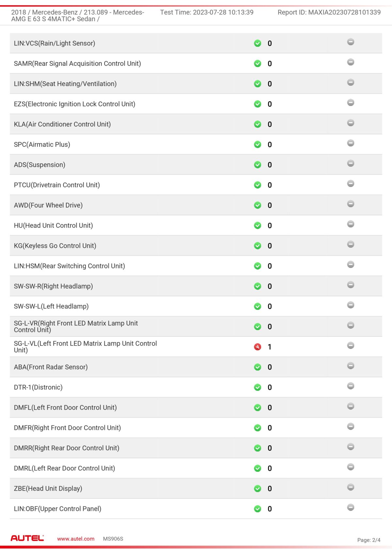
Task: Click gray minus icon for EZS Ignition Lock
Action: 351,103
